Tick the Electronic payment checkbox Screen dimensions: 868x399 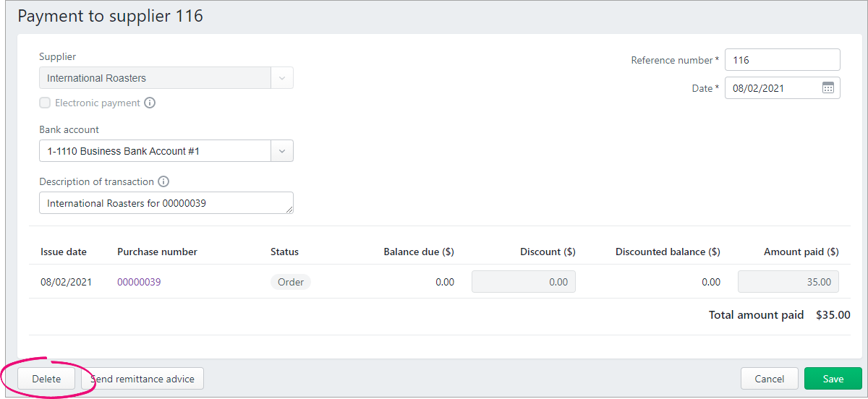coord(45,103)
